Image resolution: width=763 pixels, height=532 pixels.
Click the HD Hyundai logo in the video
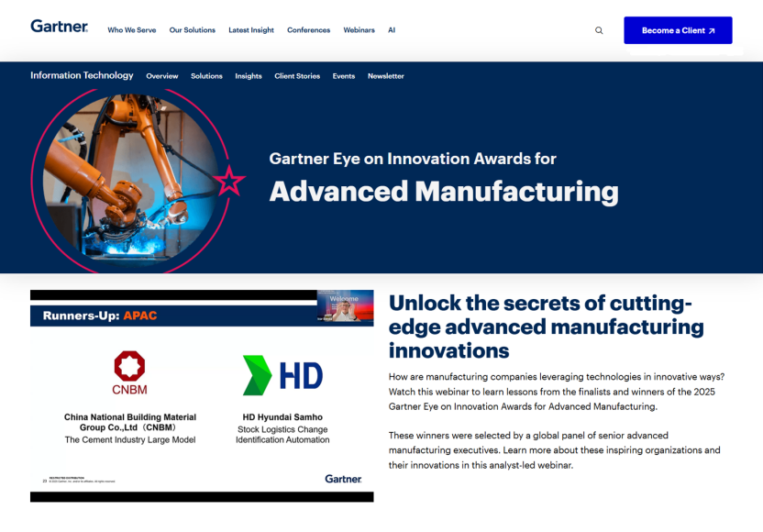click(282, 375)
